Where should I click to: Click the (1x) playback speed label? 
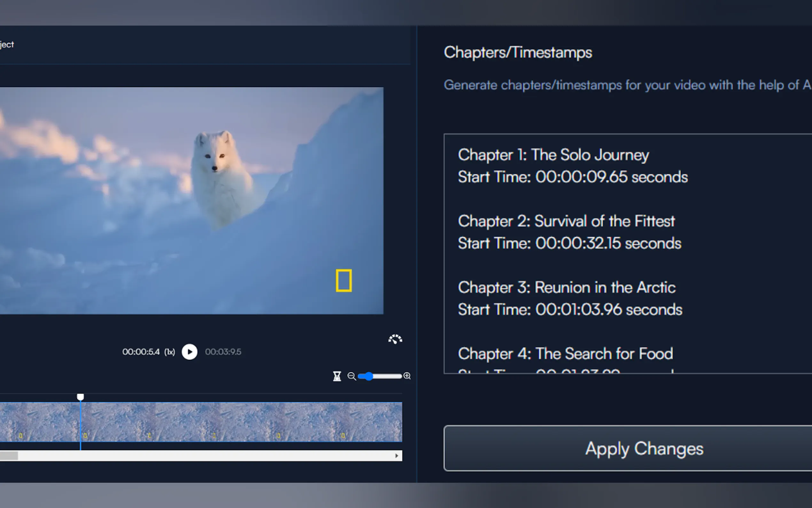coord(169,352)
